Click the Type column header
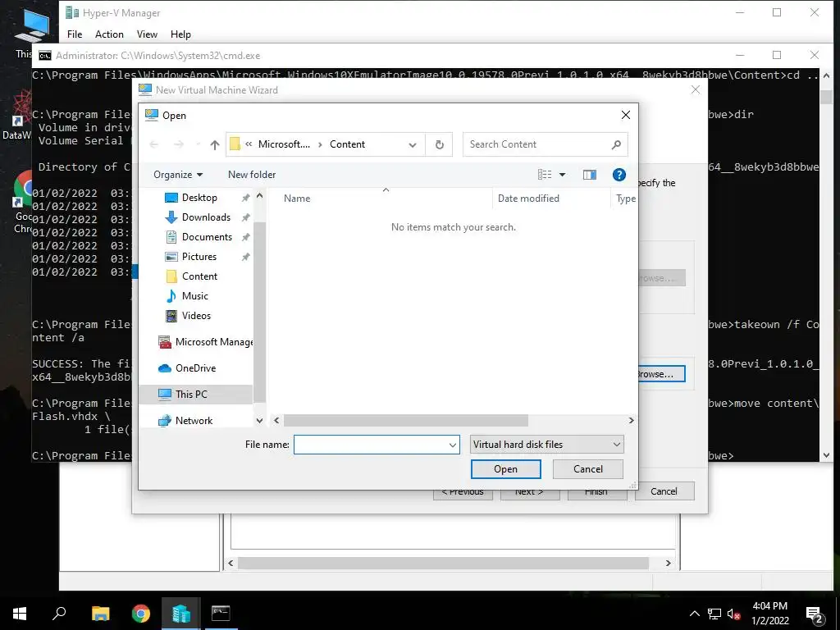Screen dimensions: 840x630 625,199
